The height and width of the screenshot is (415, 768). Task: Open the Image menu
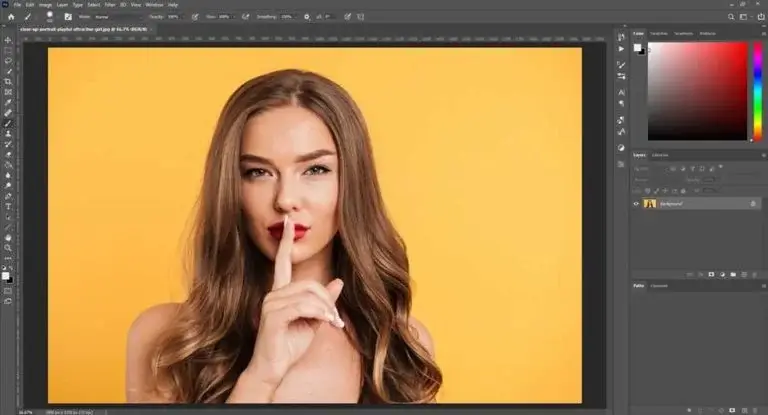45,5
